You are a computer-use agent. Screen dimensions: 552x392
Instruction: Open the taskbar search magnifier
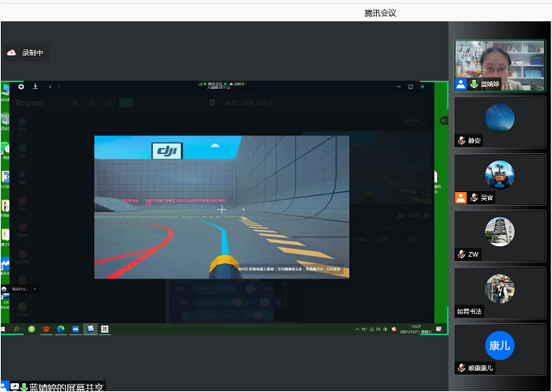coord(16,329)
